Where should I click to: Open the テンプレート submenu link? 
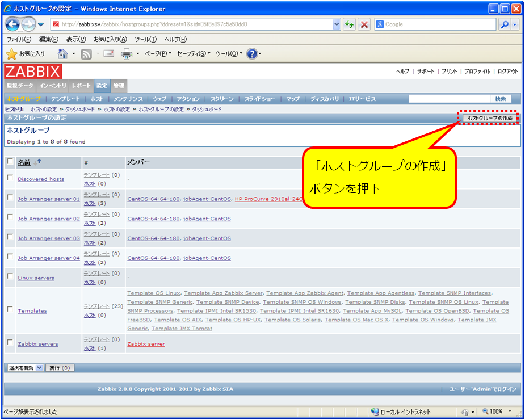(65, 99)
